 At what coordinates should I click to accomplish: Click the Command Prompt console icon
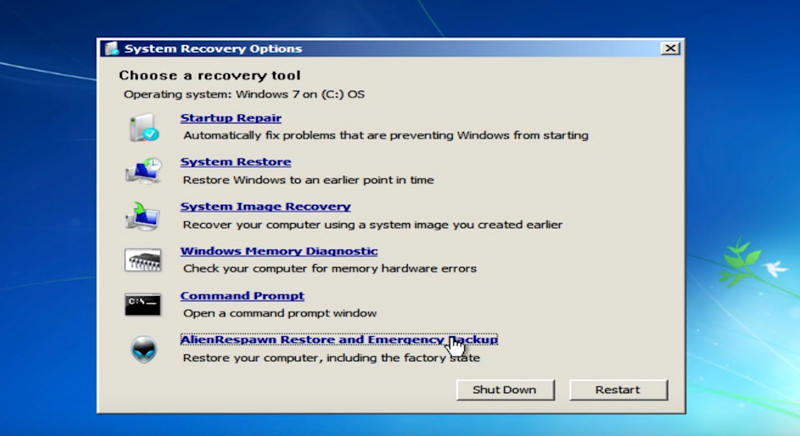tap(143, 305)
